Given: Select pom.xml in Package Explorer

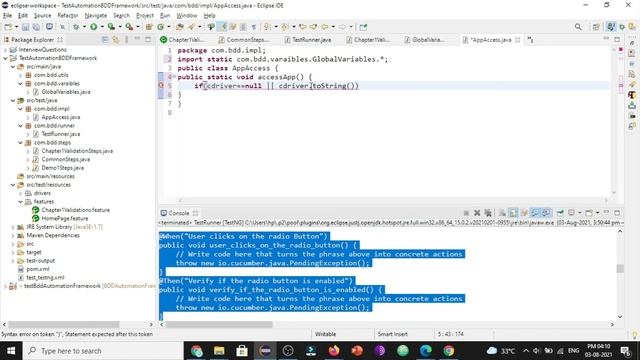Looking at the screenshot, I should pos(38,269).
